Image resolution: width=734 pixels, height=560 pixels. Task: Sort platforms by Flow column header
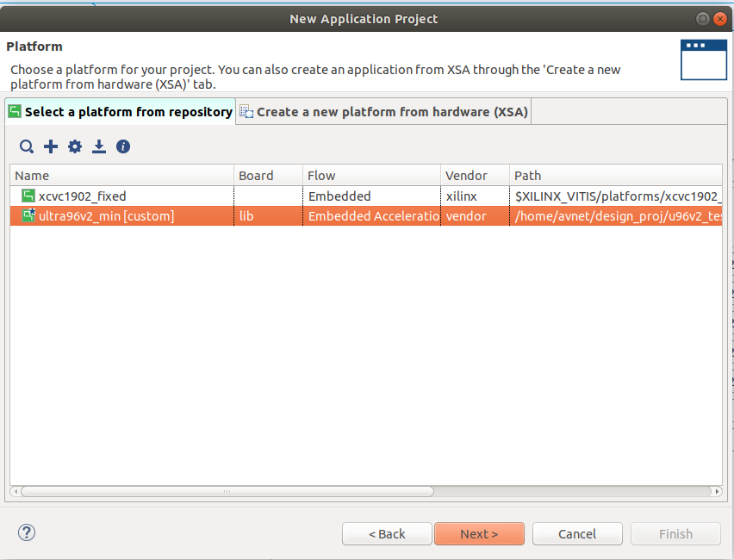point(370,175)
